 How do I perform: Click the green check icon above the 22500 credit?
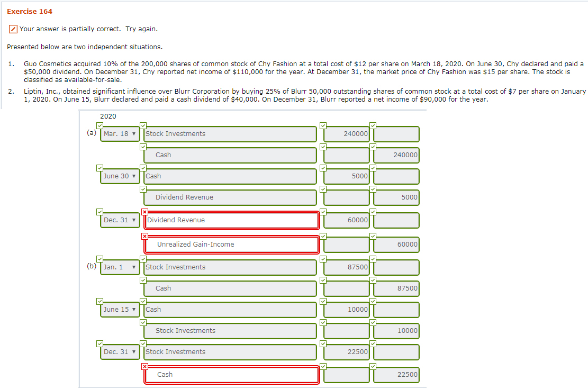point(373,366)
